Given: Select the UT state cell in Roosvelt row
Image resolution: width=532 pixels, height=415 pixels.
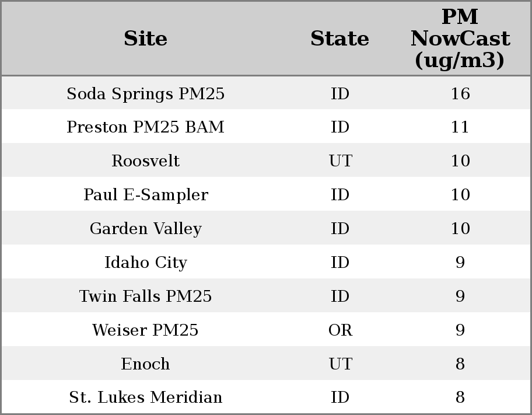Looking at the screenshot, I should tap(340, 161).
